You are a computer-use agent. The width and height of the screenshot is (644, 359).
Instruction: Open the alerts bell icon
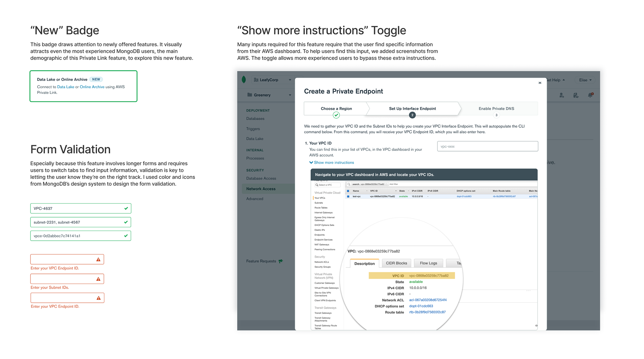pyautogui.click(x=590, y=95)
